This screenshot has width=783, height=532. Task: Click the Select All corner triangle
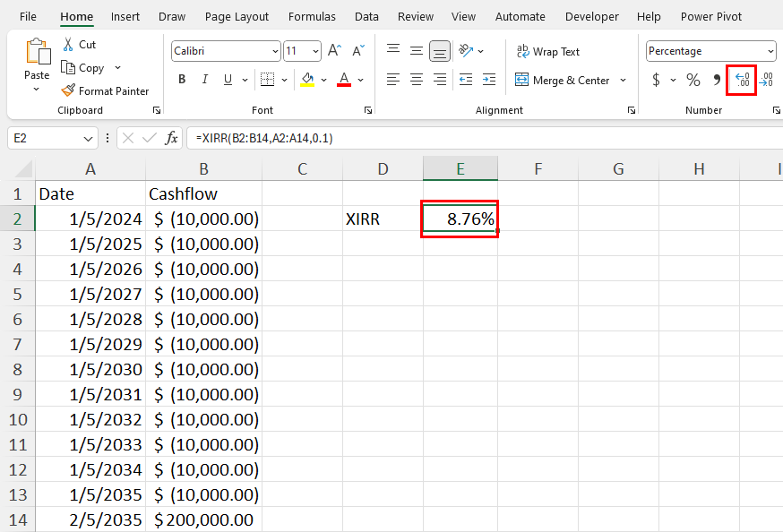pyautogui.click(x=23, y=168)
